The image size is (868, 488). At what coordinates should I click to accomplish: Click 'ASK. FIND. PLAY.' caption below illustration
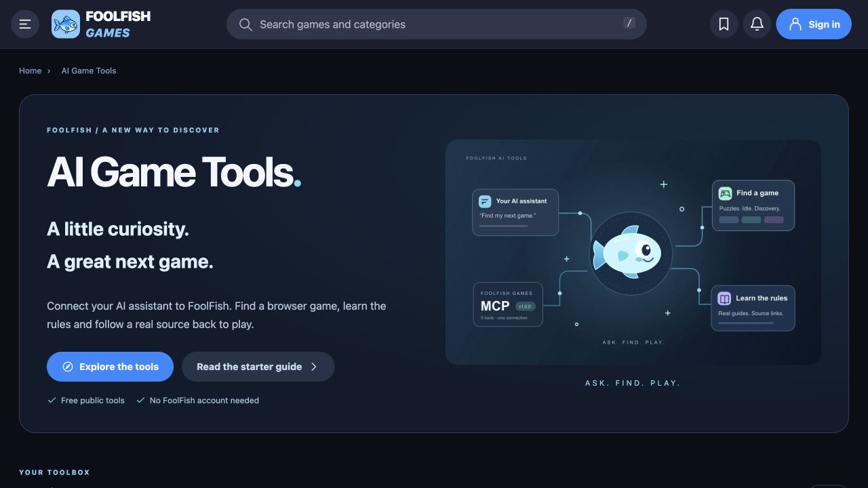tap(633, 383)
